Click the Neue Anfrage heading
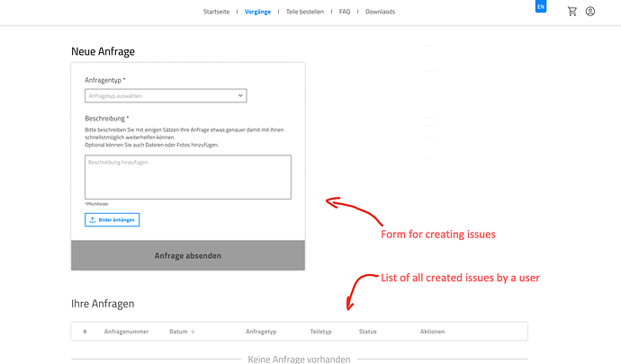Image resolution: width=621 pixels, height=364 pixels. pos(103,51)
